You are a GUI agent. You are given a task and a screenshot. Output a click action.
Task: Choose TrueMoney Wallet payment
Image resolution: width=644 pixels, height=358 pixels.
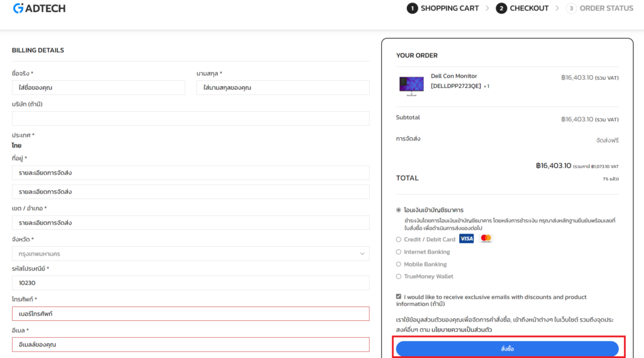[399, 276]
